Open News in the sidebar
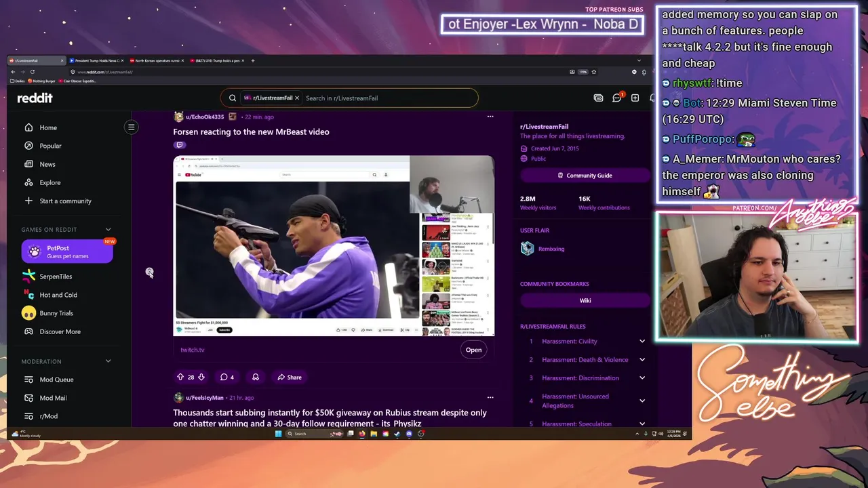Viewport: 868px width, 488px height. (40, 164)
